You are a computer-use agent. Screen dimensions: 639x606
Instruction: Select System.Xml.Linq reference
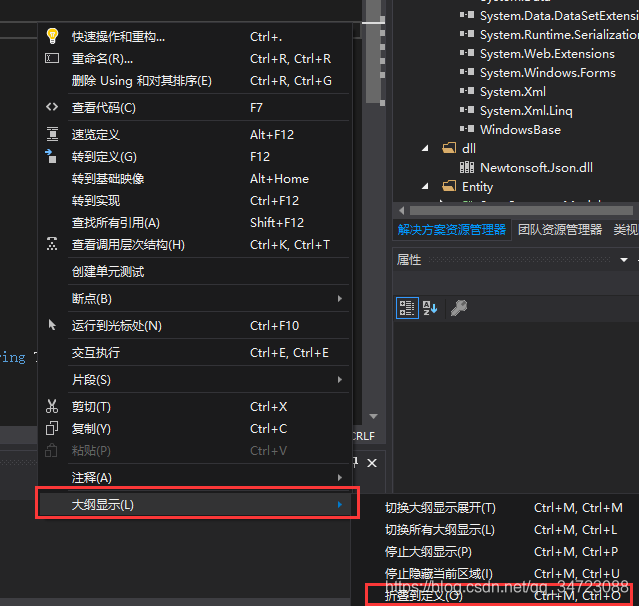(526, 110)
